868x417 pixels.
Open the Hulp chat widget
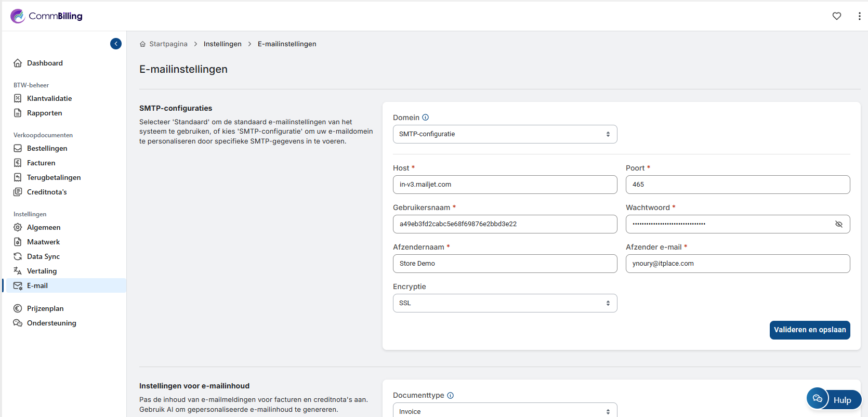pos(834,399)
